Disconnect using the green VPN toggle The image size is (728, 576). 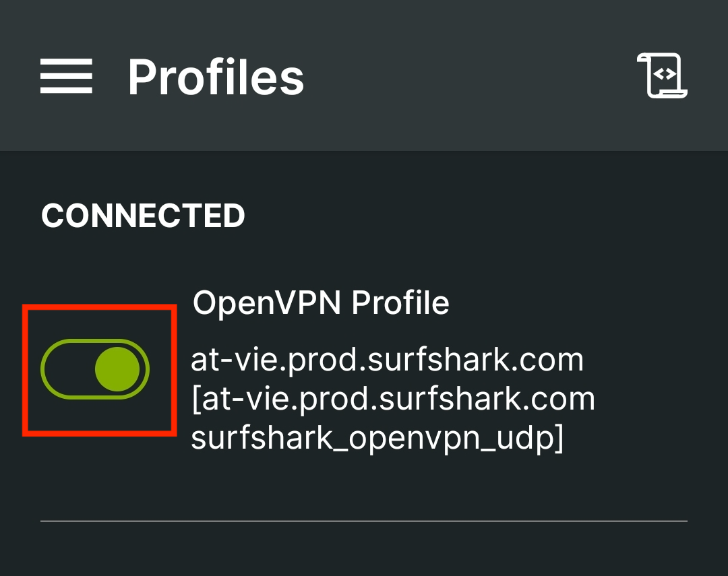coord(95,369)
